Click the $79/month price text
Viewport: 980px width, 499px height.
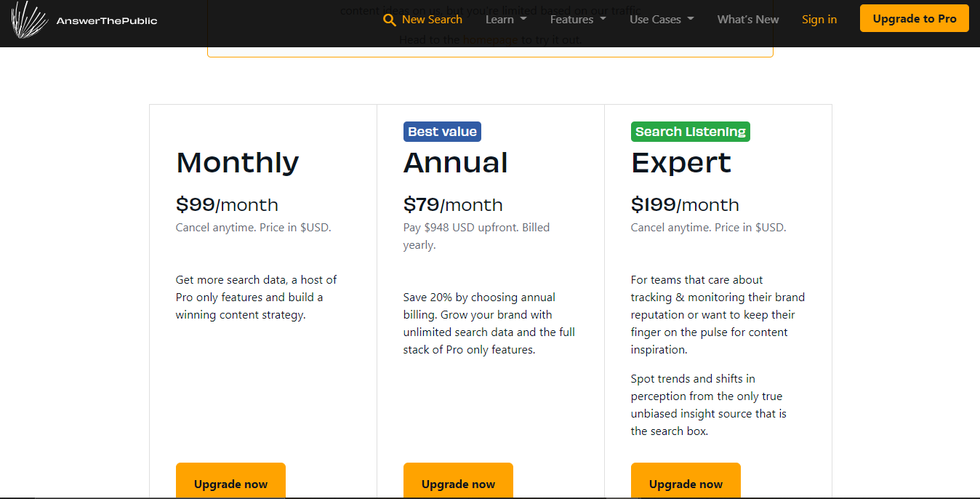(453, 204)
